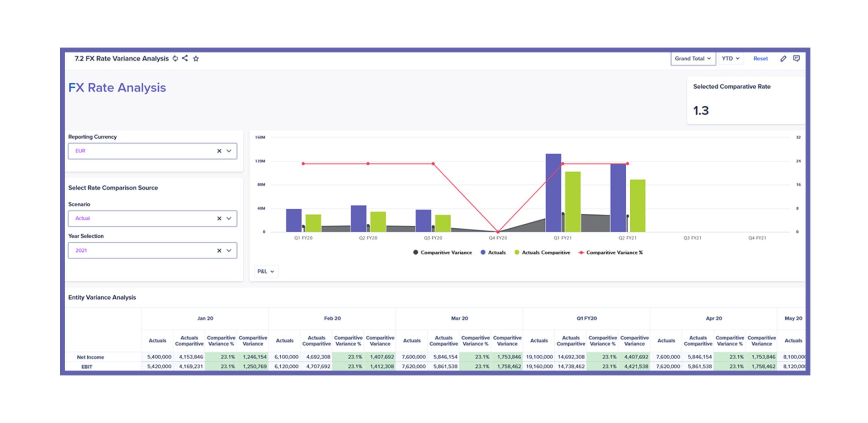Select the Q1 FY20 column header
Screen dimensions: 868x423
586,319
